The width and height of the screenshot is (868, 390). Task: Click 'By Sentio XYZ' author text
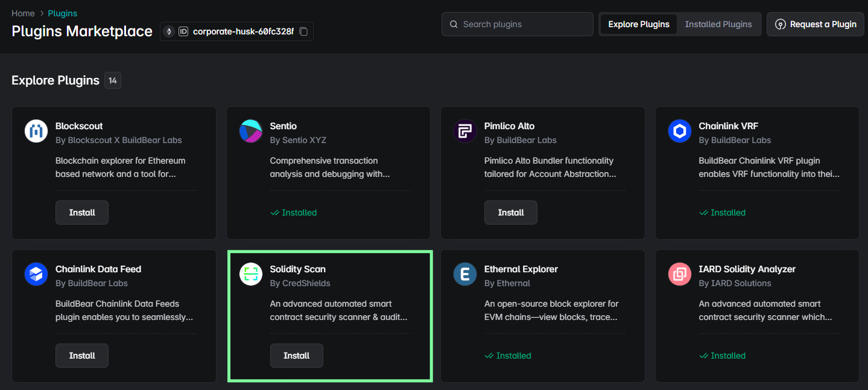coord(298,140)
